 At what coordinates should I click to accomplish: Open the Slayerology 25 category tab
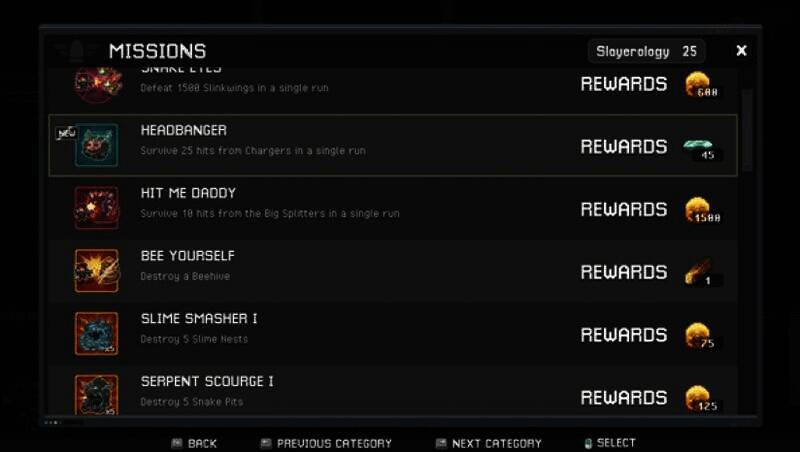click(x=646, y=51)
